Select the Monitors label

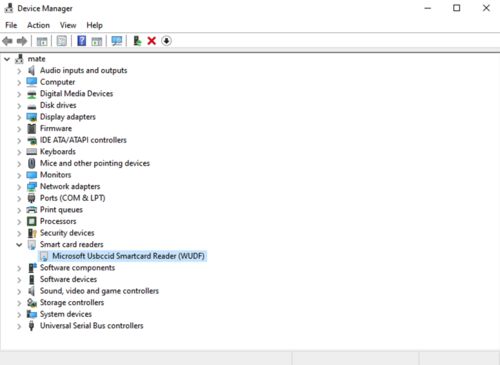pyautogui.click(x=56, y=175)
